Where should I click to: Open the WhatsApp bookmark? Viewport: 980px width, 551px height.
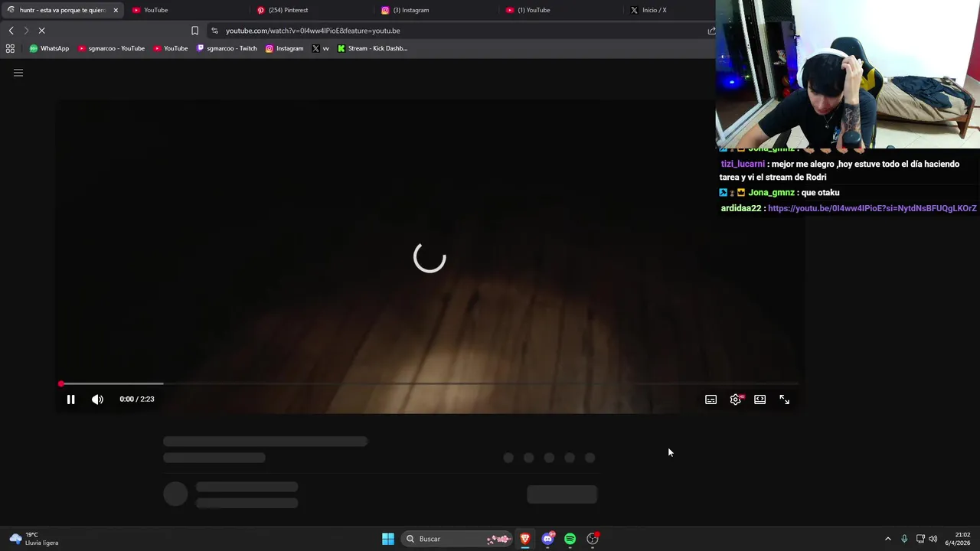click(x=49, y=48)
